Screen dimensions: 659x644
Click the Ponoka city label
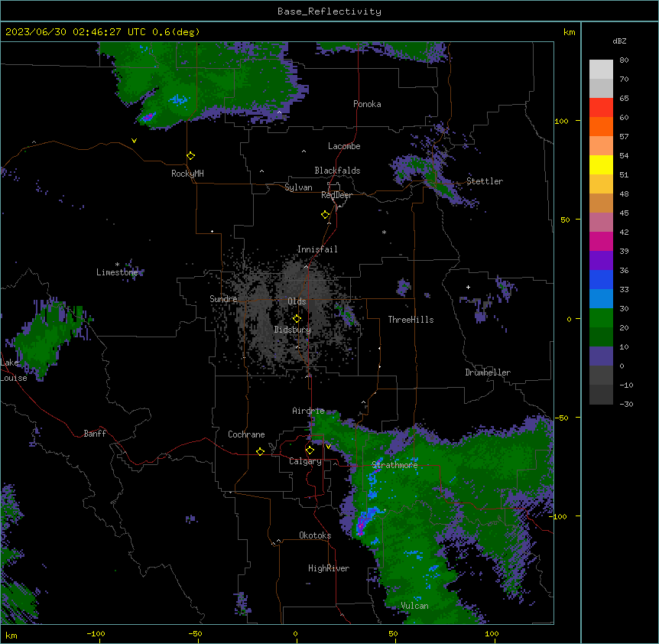pyautogui.click(x=367, y=104)
